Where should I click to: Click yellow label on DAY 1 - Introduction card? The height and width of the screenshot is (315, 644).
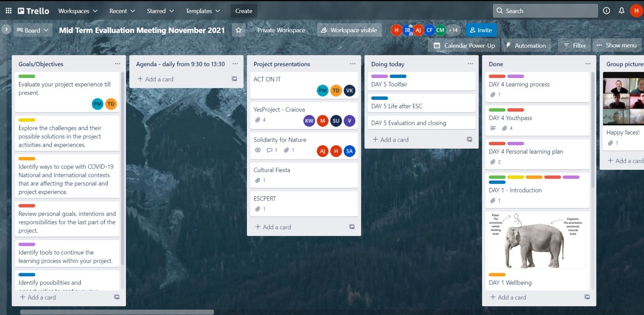pyautogui.click(x=515, y=177)
